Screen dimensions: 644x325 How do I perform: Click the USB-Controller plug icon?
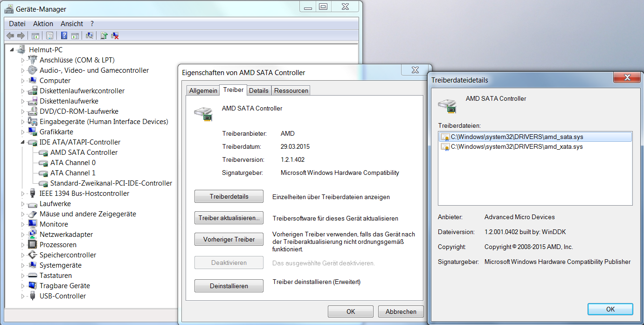click(32, 296)
